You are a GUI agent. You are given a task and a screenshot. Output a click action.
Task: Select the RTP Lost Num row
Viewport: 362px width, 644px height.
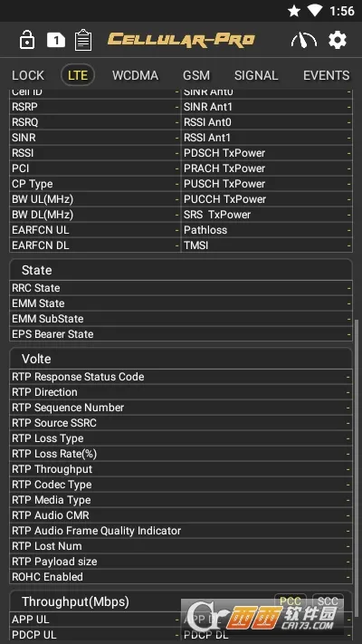tap(181, 546)
